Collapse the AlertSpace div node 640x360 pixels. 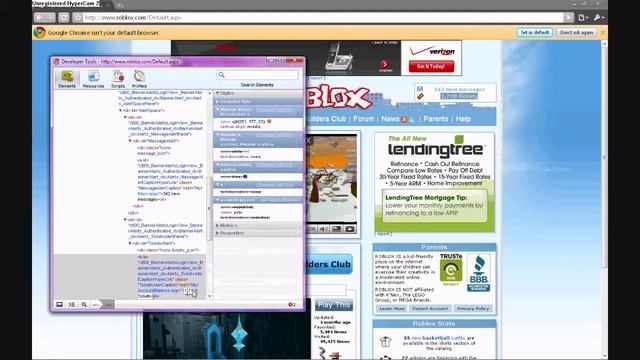click(120, 111)
